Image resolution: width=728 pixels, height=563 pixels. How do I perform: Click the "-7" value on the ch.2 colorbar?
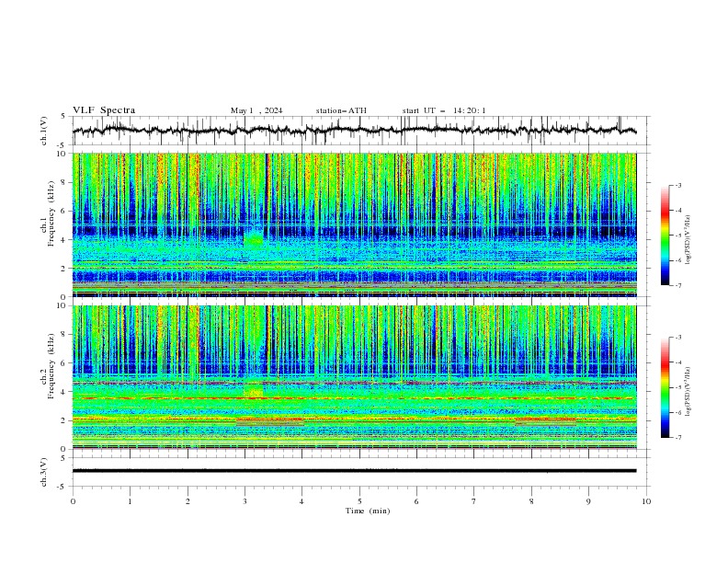(x=678, y=438)
